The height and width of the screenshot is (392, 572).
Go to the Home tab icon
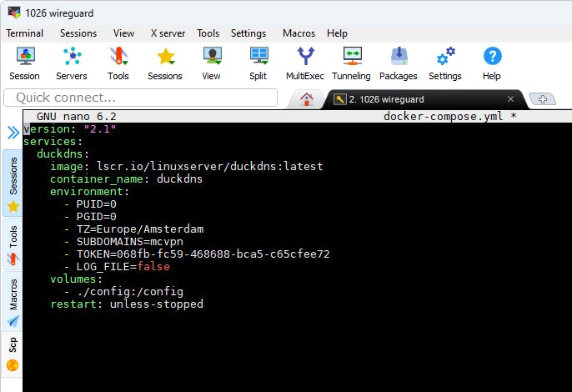click(307, 99)
